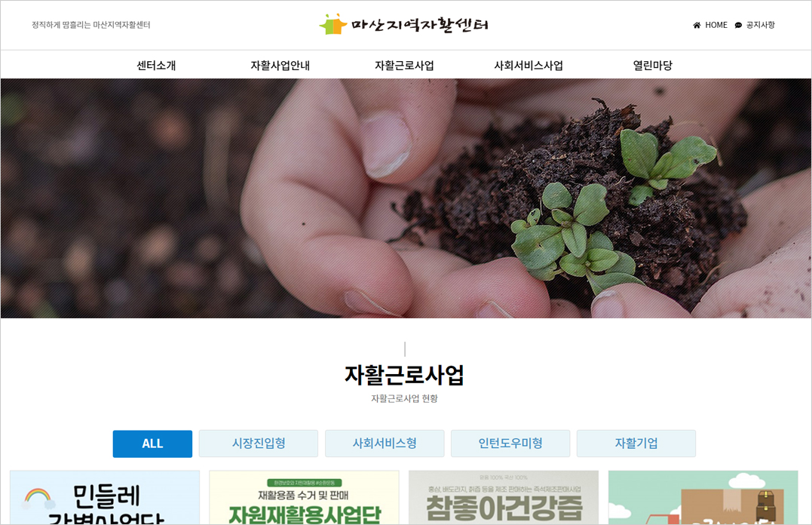Open the 민들레 간병사업단 card
Screen dimensions: 812x525
(105, 498)
